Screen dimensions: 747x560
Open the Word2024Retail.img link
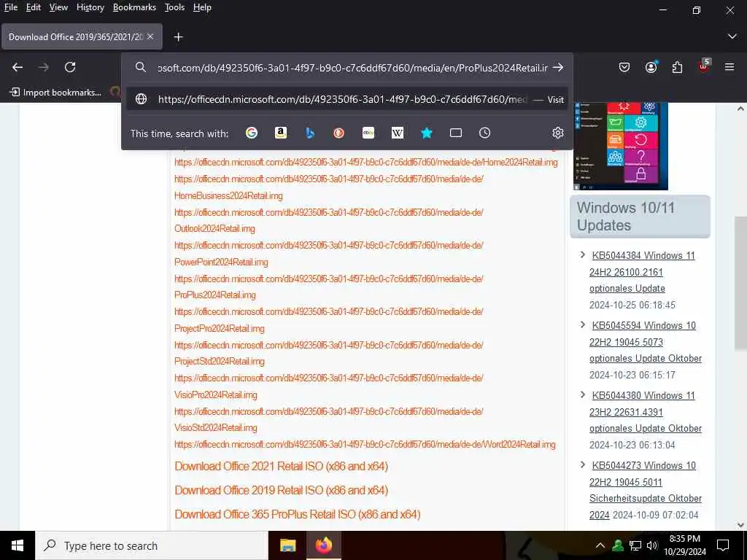[365, 444]
